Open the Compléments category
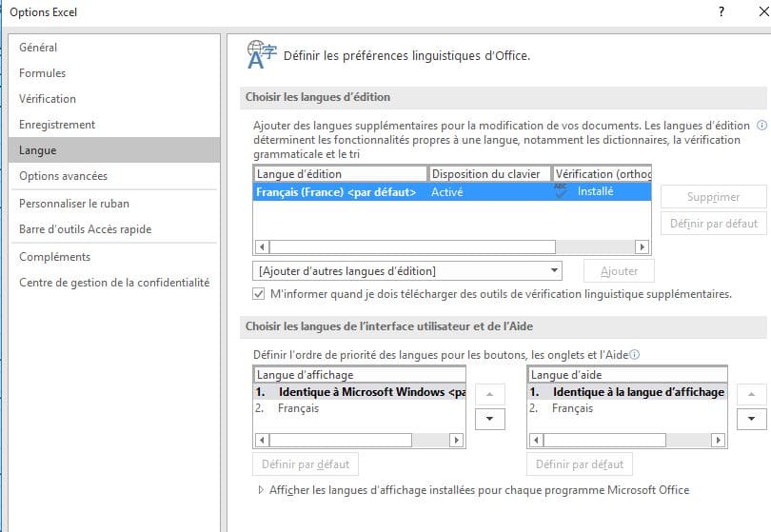 pyautogui.click(x=114, y=257)
